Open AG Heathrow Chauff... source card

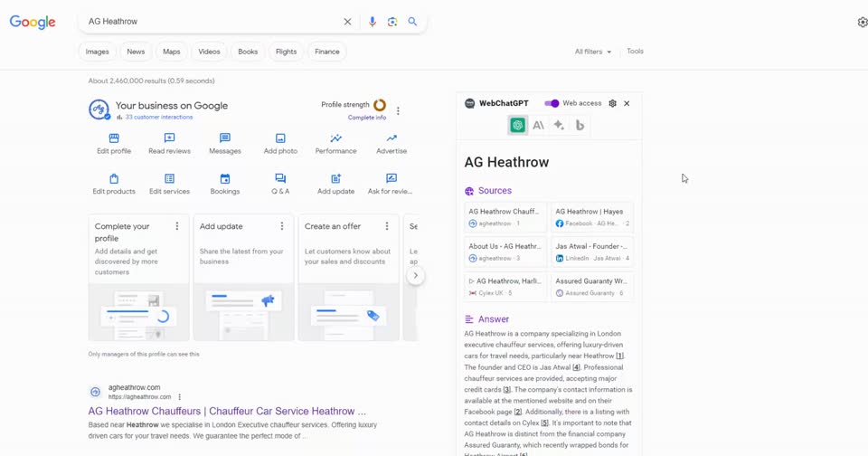[x=505, y=217]
